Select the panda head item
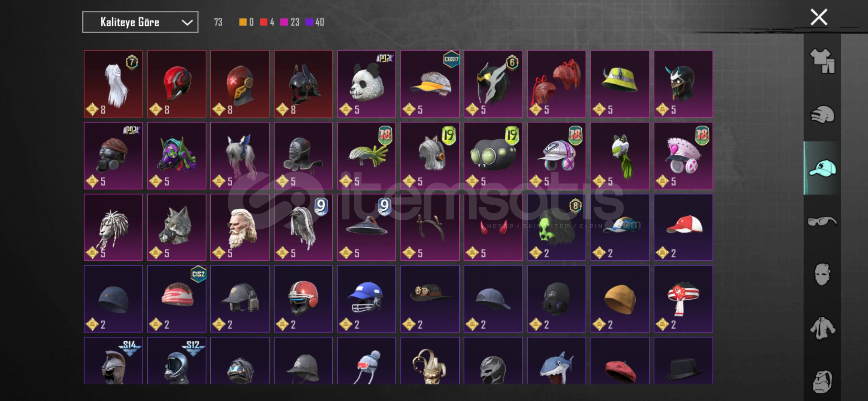Viewport: 868px width, 401px height. [366, 84]
